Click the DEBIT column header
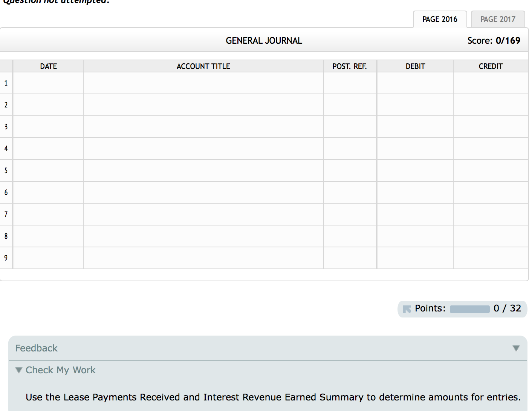The image size is (532, 411). point(415,66)
